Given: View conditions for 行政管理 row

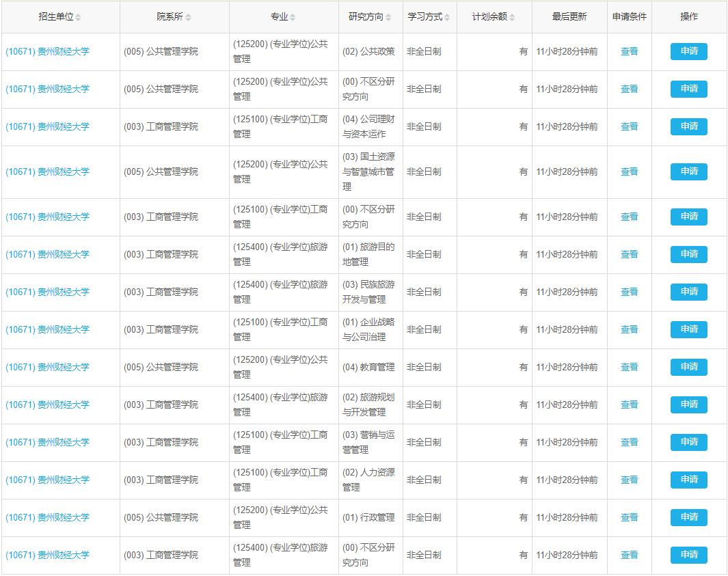Looking at the screenshot, I should point(629,517).
